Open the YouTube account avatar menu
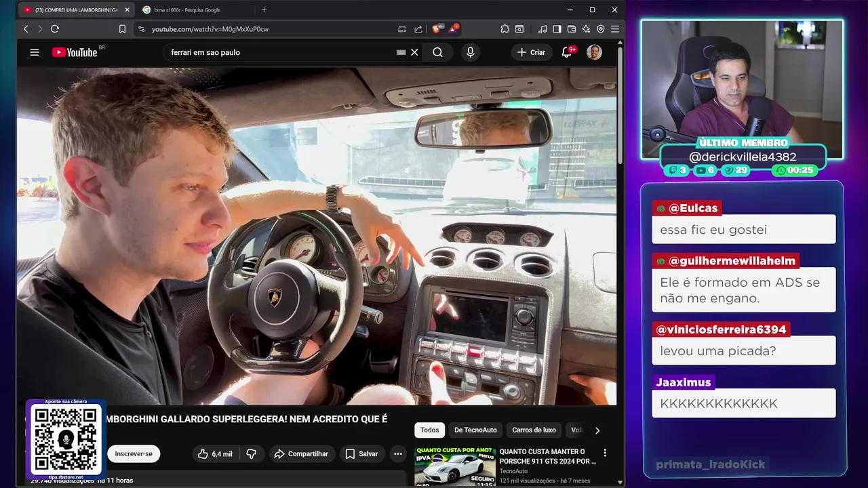 [x=594, y=52]
